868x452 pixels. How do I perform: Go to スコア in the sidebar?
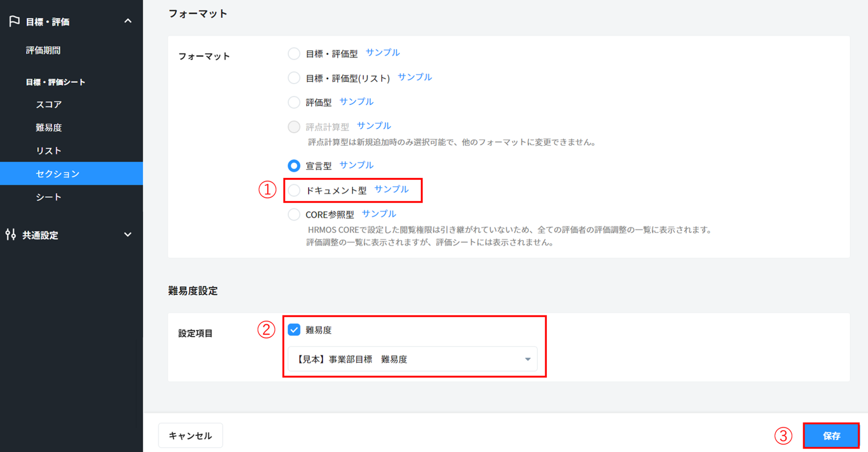pyautogui.click(x=49, y=104)
